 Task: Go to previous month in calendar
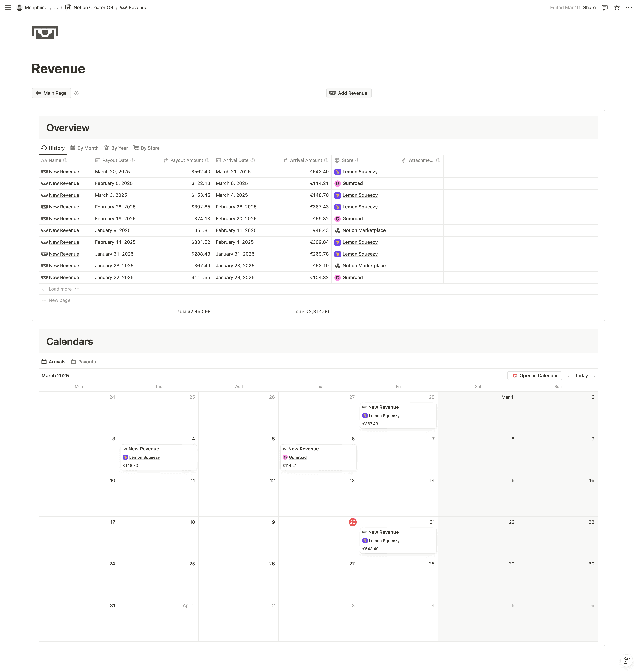(x=569, y=376)
